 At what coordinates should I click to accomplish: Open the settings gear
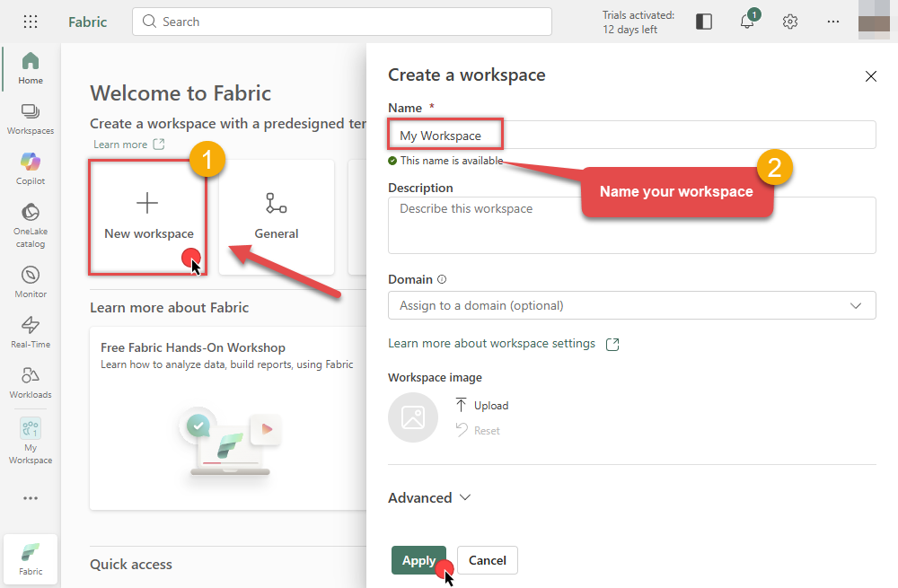coord(789,21)
